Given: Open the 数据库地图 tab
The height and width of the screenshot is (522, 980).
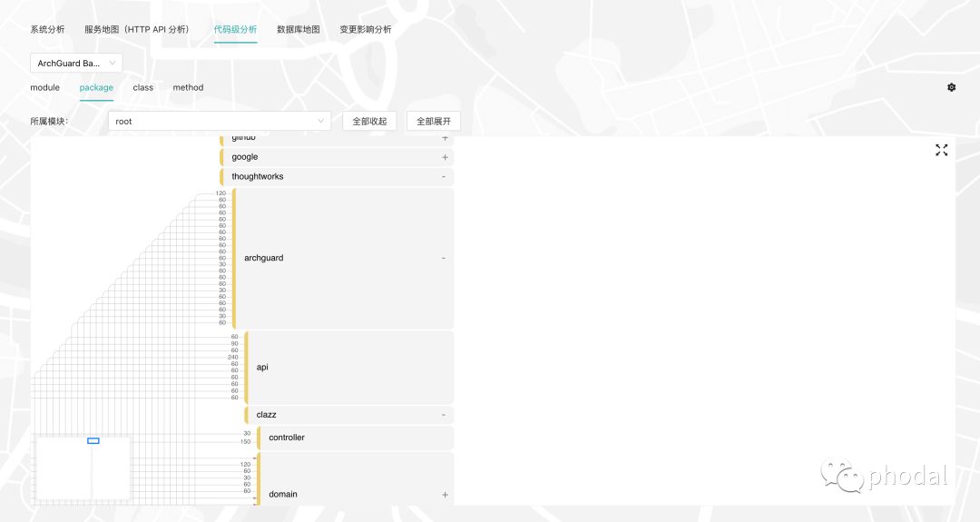Looking at the screenshot, I should tap(299, 29).
